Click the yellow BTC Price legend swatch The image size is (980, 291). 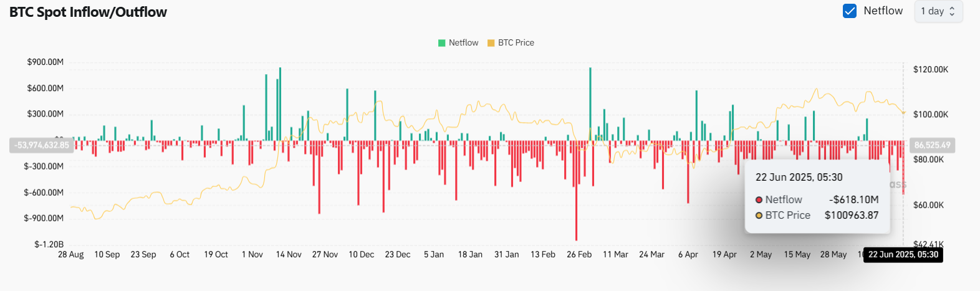[491, 43]
